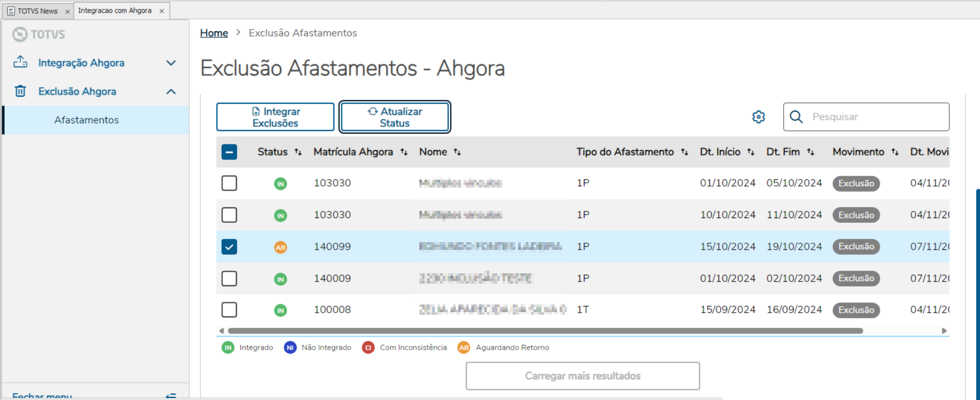Check row 103030 starting 10/10/2024
Viewport: 980px width, 400px height.
tap(229, 215)
